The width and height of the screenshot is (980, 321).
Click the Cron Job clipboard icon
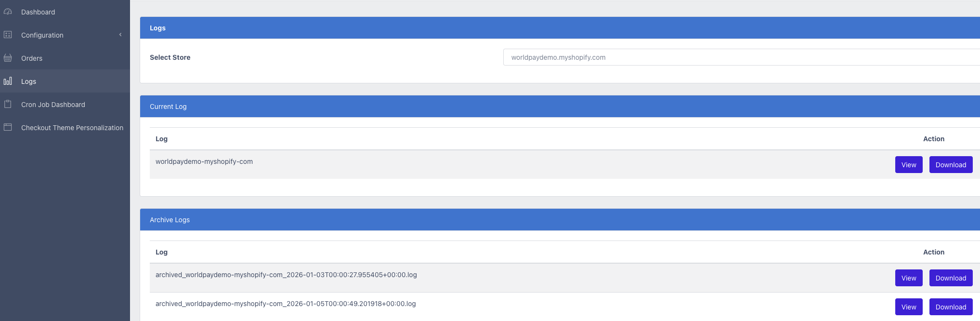(x=8, y=104)
